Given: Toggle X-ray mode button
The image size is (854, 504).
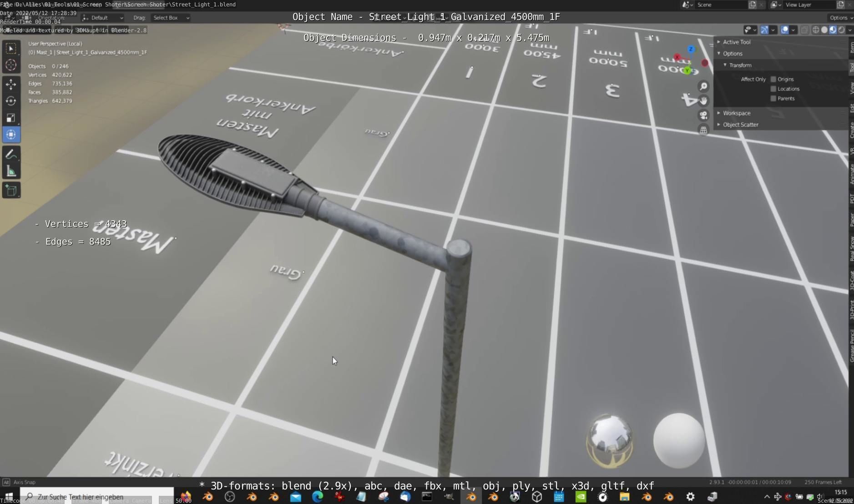Looking at the screenshot, I should coord(804,30).
